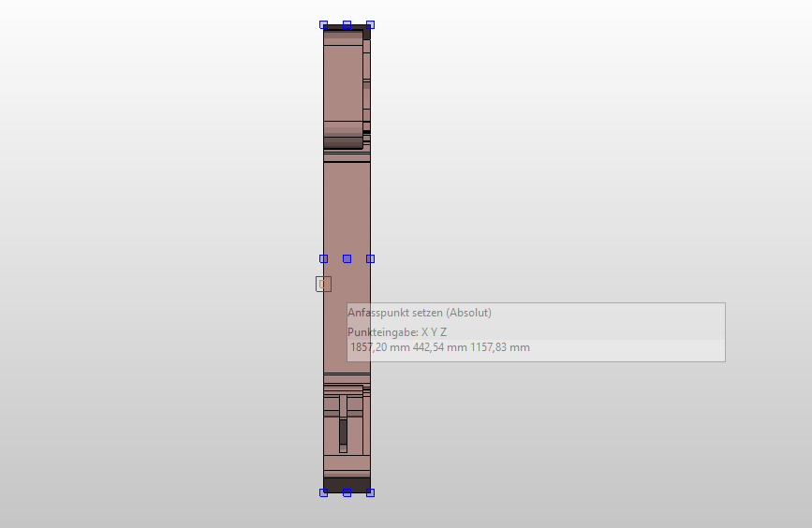
Task: Click the coordinate field showing 1857,20 mm
Action: (536, 347)
